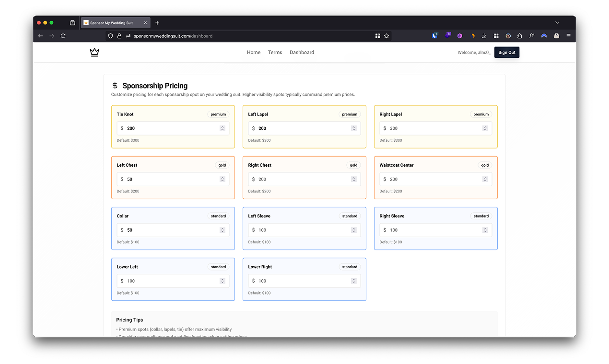Click the Collar price field
The height and width of the screenshot is (364, 609).
tap(173, 230)
